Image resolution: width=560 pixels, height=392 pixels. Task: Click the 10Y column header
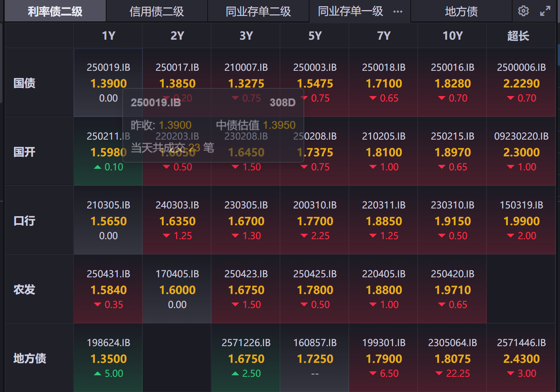452,36
